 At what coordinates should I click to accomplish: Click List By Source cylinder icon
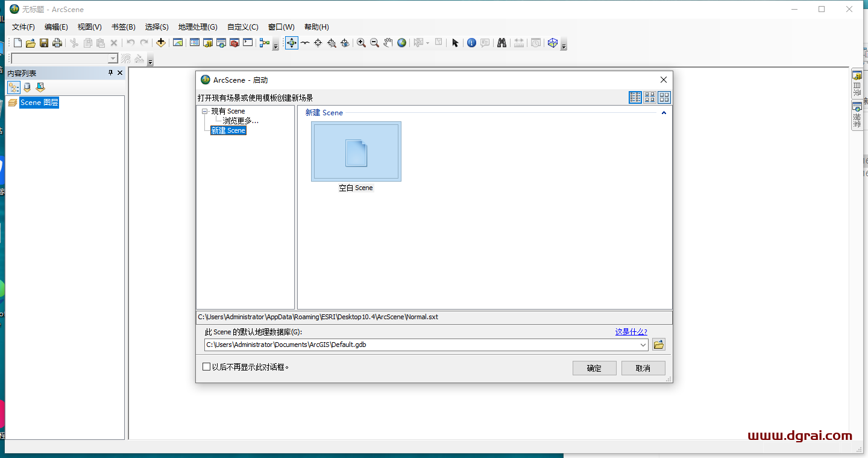coord(27,87)
